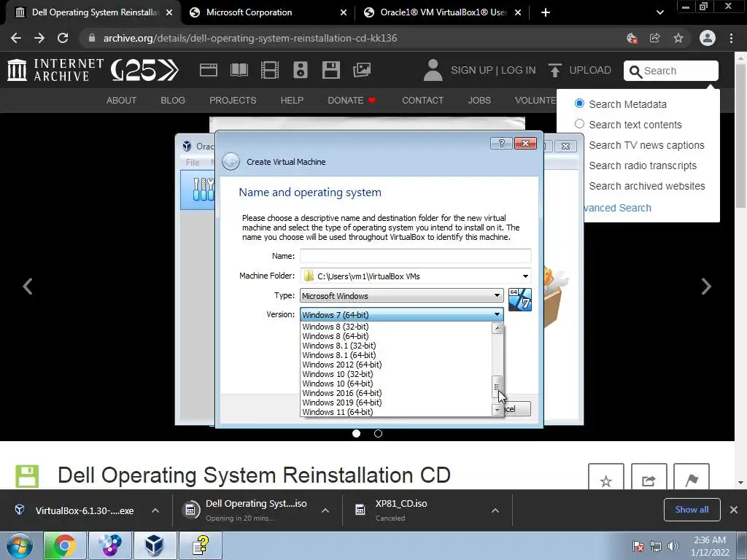Screen dimensions: 747x560
Task: Click the browser back arrow
Action: point(16,38)
